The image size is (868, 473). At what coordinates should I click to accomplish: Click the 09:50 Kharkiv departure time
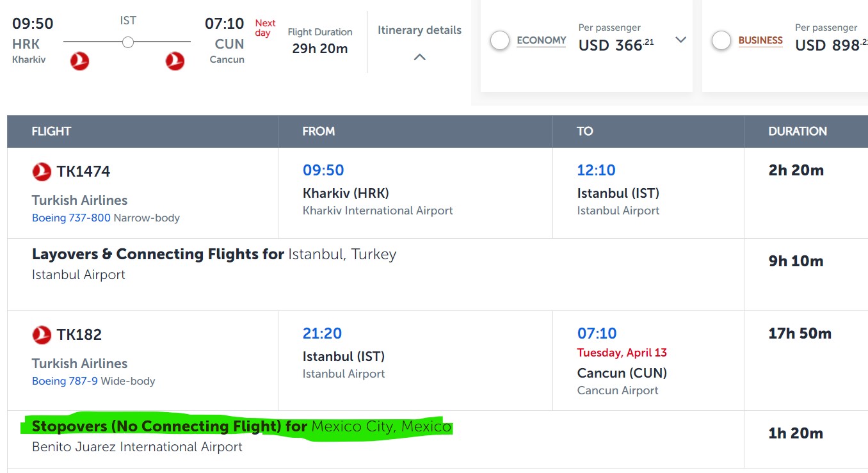coord(323,170)
